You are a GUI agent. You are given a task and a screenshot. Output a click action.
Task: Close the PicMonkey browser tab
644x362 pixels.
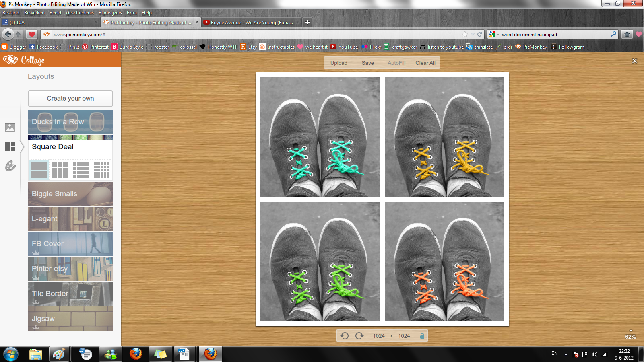pos(197,22)
